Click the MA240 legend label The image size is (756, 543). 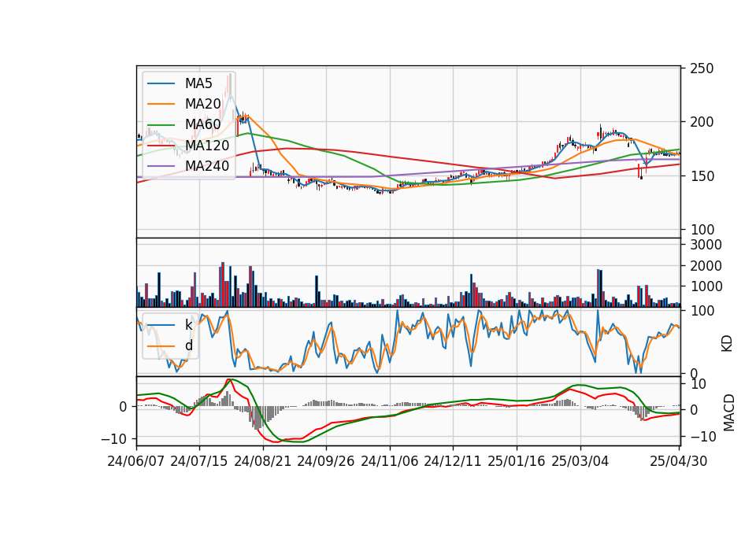[x=207, y=166]
